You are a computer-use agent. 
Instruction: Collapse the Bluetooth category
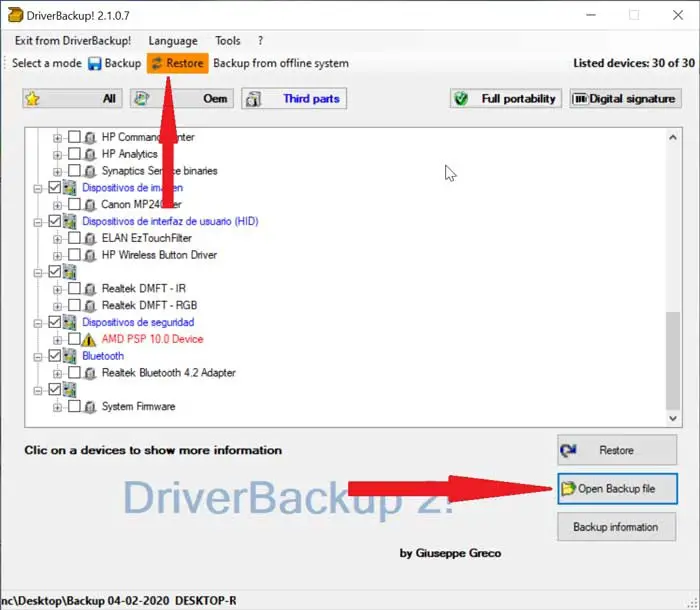pos(38,357)
